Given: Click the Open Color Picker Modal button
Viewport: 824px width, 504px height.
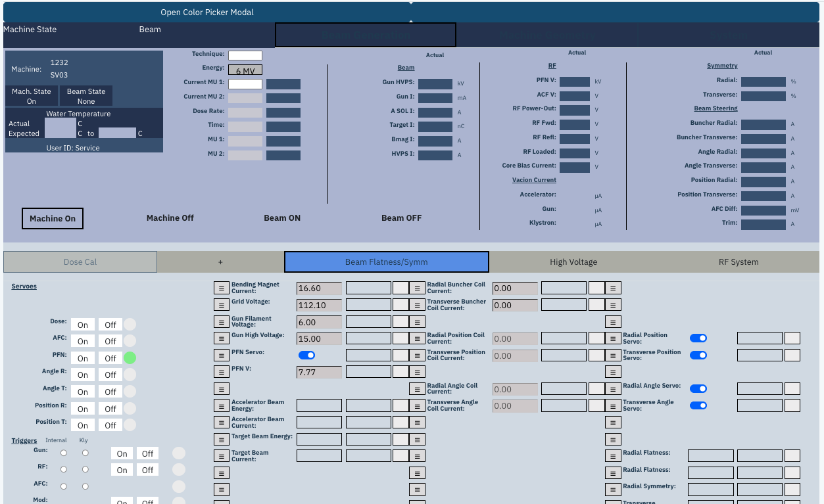Looking at the screenshot, I should coord(207,12).
